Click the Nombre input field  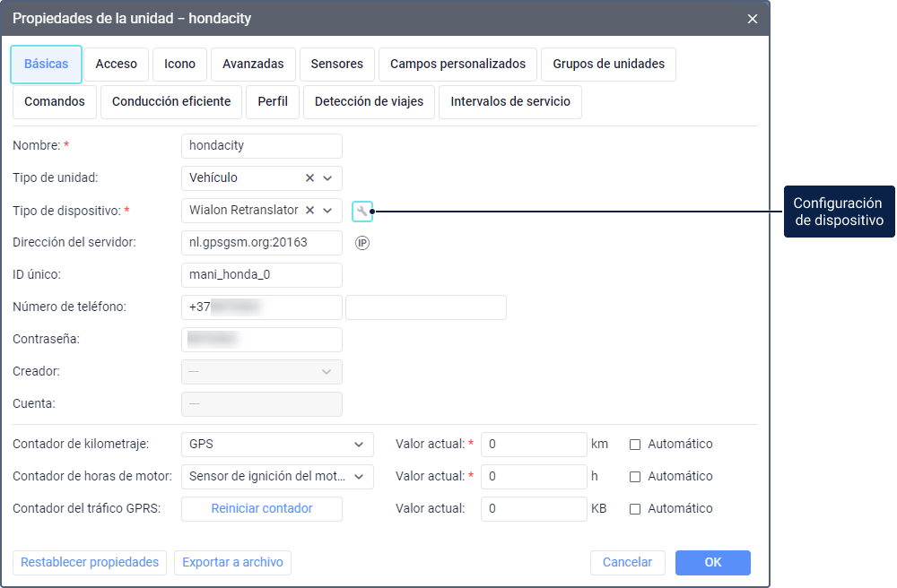(x=261, y=146)
